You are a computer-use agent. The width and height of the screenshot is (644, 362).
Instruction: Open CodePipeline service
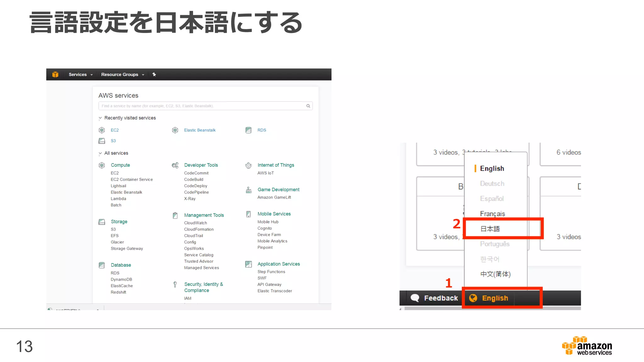point(197,192)
